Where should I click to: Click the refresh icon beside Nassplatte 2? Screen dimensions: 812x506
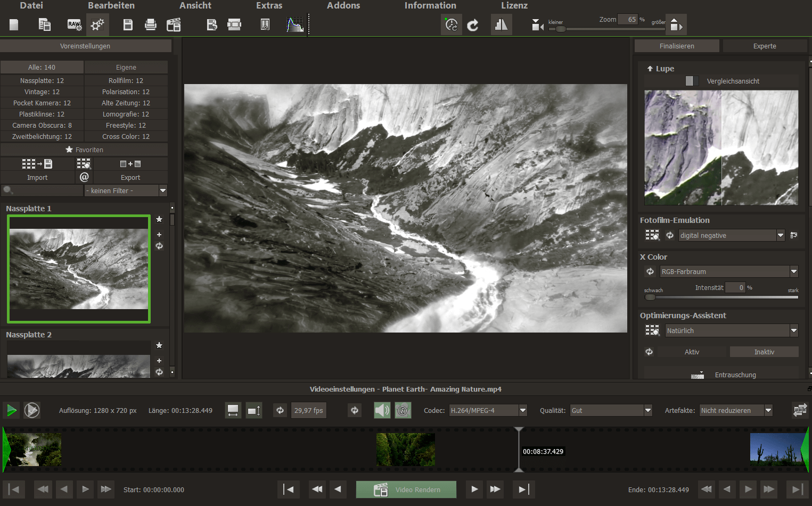tap(159, 372)
